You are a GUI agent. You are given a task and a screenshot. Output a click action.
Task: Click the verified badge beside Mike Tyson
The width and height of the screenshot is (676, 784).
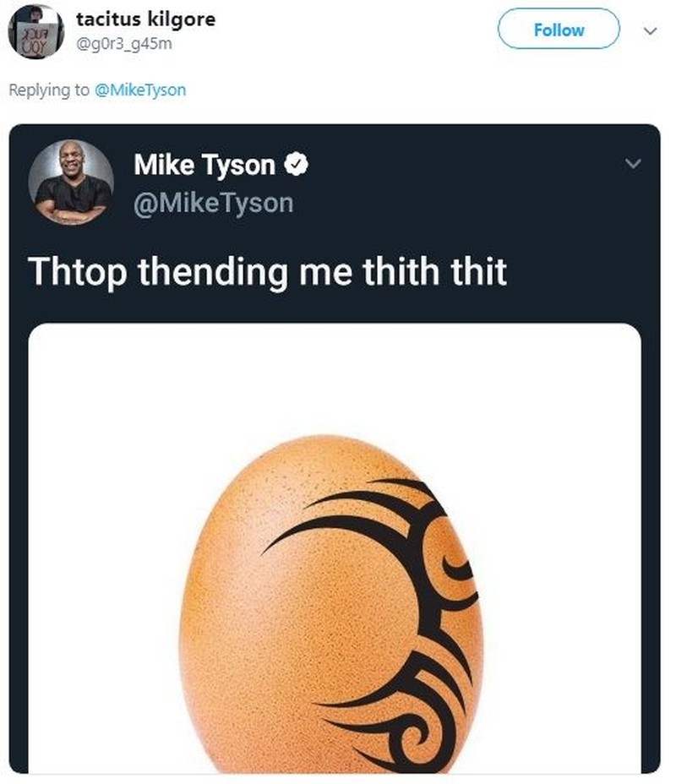coord(295,166)
